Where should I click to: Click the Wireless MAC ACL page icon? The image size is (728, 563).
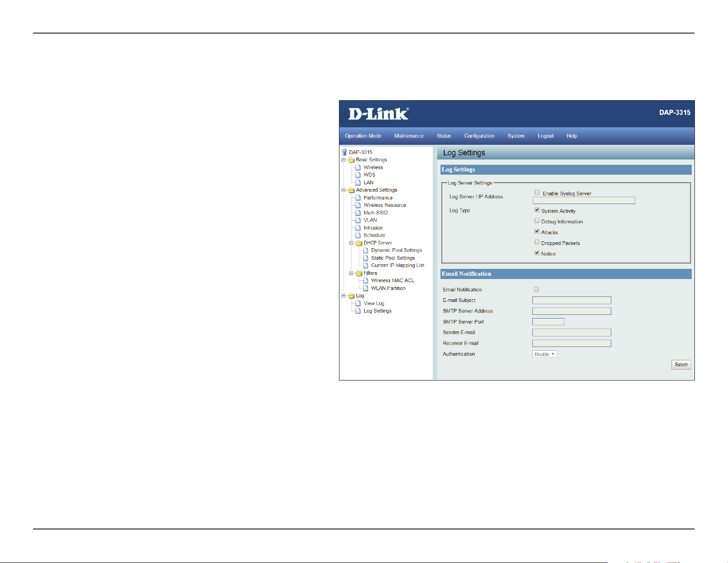click(366, 280)
